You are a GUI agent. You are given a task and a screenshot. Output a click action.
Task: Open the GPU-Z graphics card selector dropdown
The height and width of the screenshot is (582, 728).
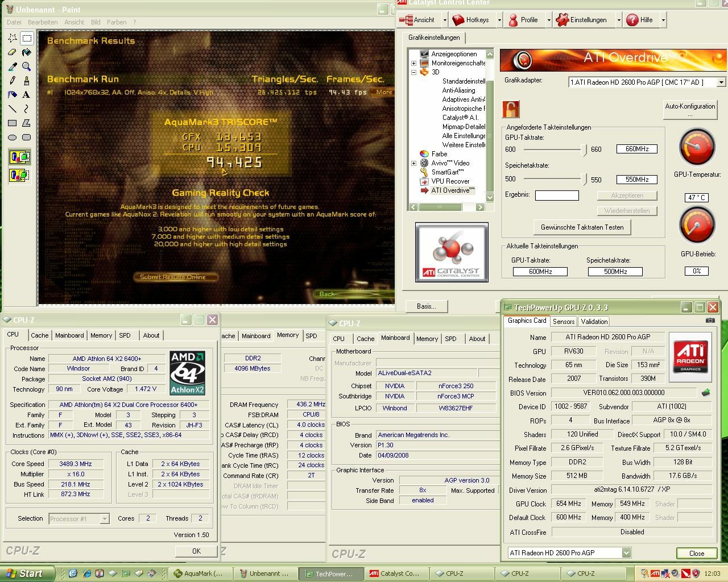(x=626, y=553)
